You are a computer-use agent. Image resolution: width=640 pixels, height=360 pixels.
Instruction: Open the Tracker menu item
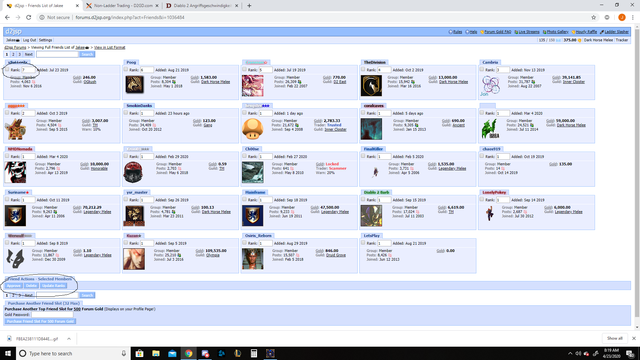(622, 40)
